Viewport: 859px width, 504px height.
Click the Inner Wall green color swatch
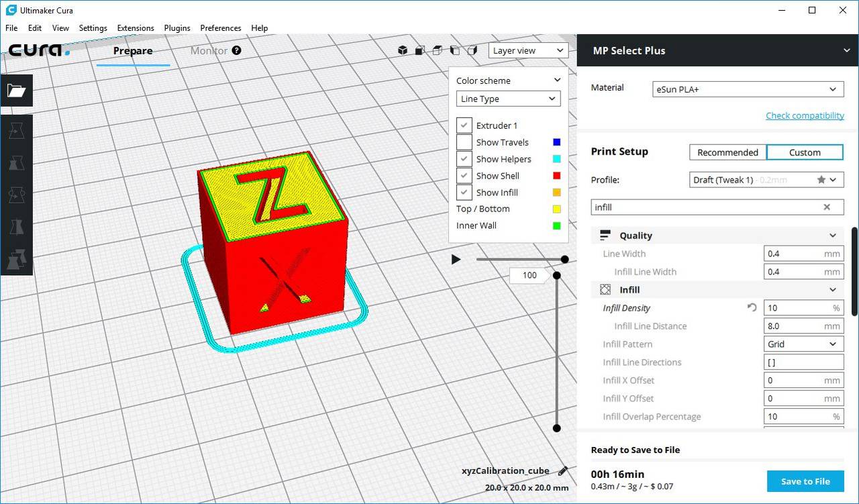[556, 226]
